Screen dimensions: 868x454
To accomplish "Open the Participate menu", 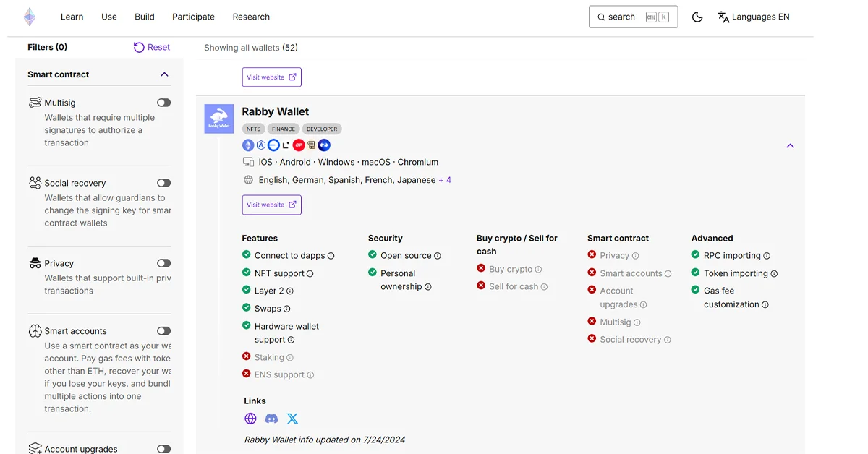I will (x=193, y=17).
